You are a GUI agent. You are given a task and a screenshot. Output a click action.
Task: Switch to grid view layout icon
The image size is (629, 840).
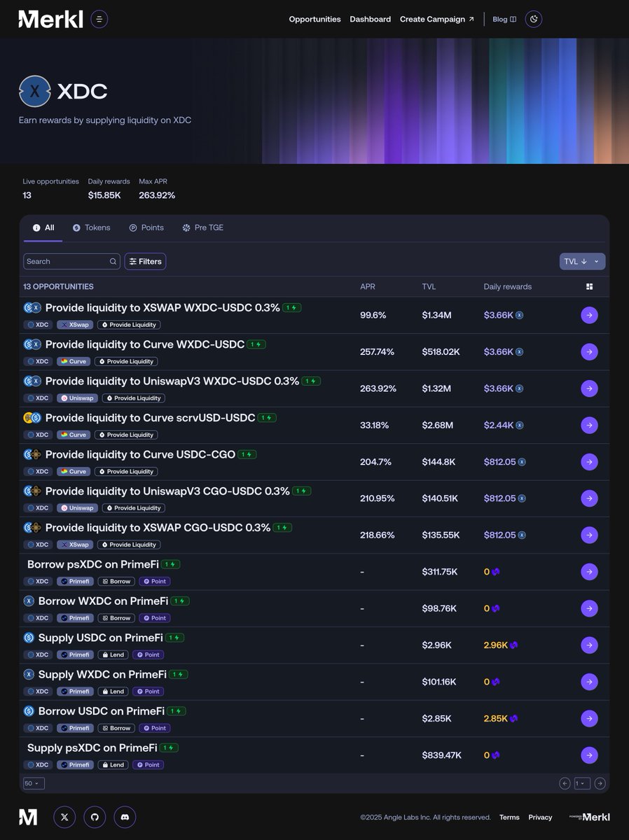[x=590, y=286]
